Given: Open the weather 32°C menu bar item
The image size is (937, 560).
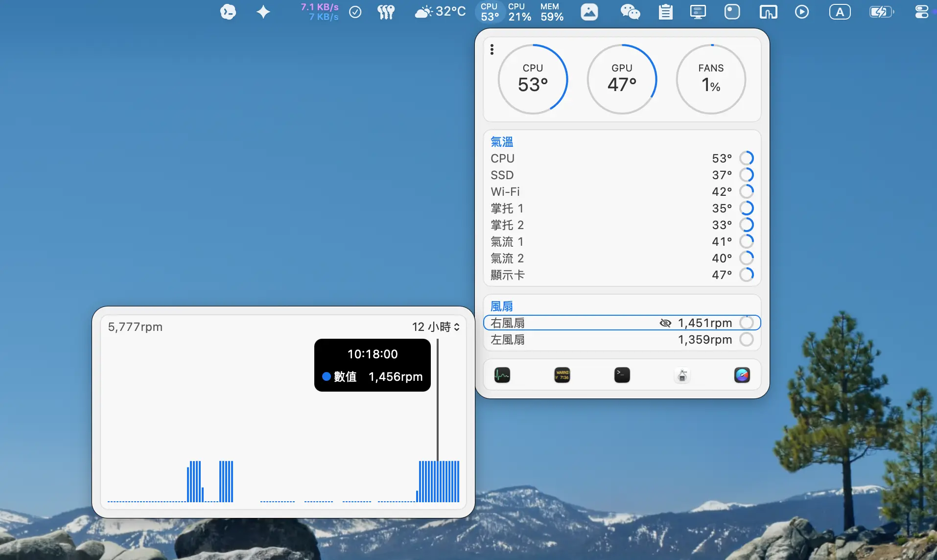Looking at the screenshot, I should (440, 12).
